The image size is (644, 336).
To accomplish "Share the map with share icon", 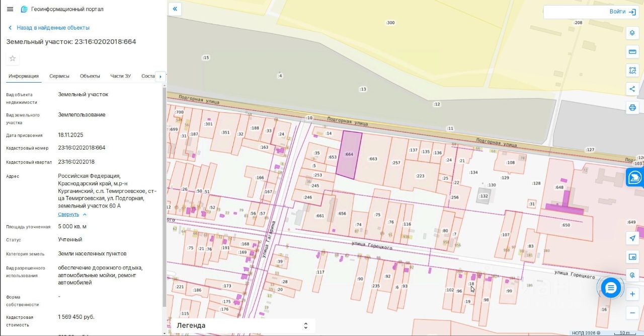I will [632, 89].
